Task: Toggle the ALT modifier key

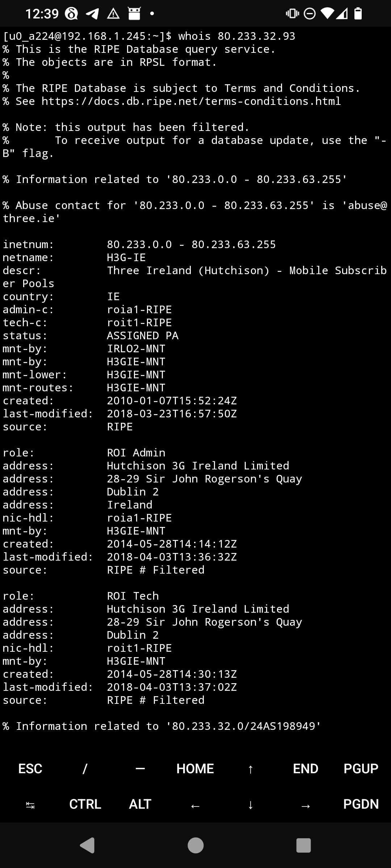Action: pyautogui.click(x=140, y=805)
